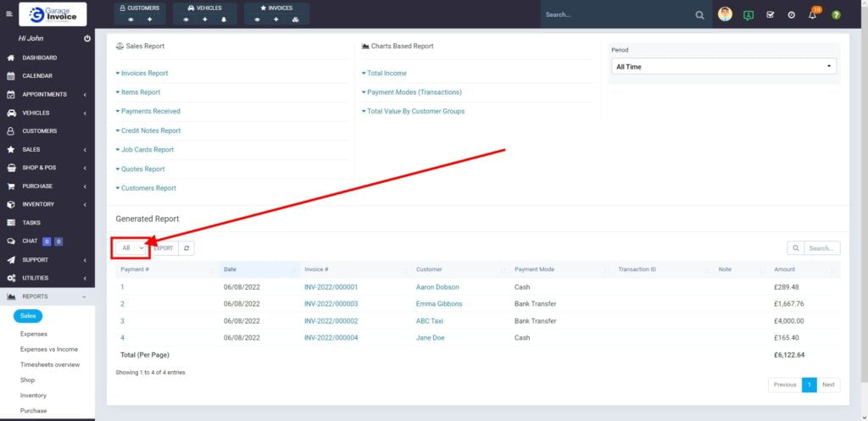Click the top search magnifier icon
This screenshot has width=868, height=421.
pyautogui.click(x=699, y=15)
